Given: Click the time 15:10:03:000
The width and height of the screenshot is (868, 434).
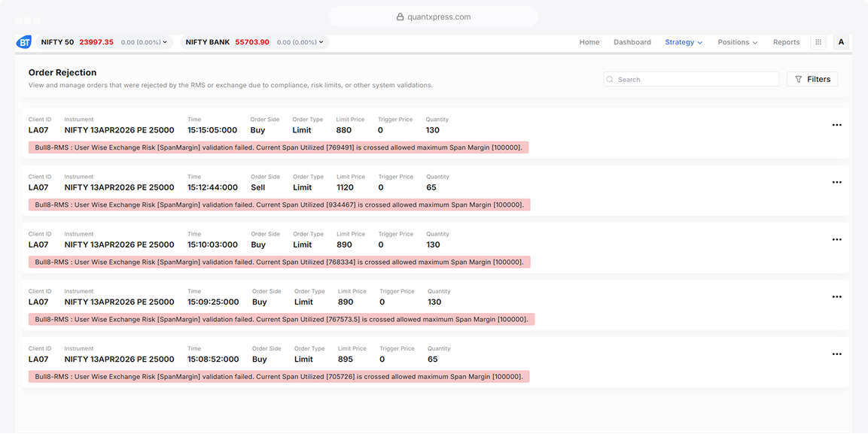Looking at the screenshot, I should pyautogui.click(x=212, y=245).
